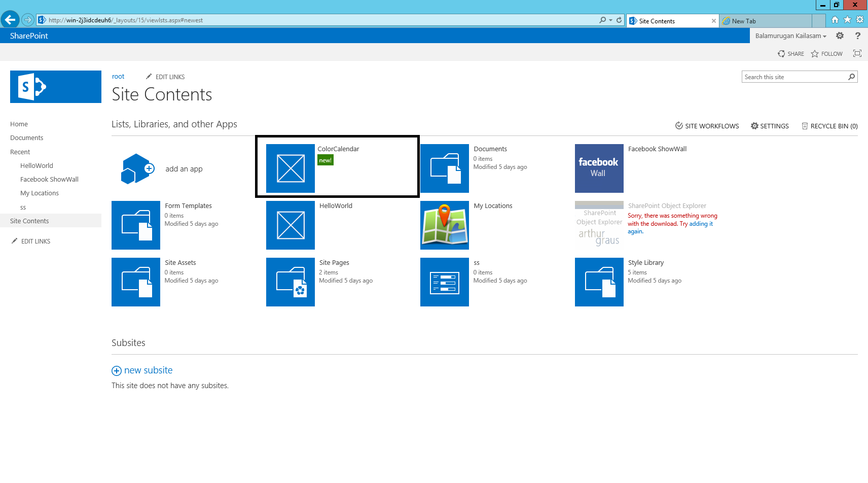The width and height of the screenshot is (868, 483).
Task: Open the My Locations map icon
Action: click(x=445, y=225)
